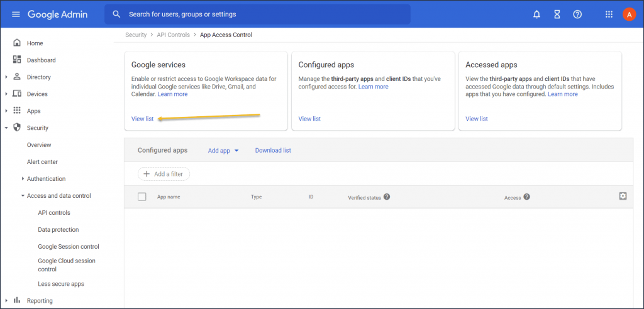Click the Reporting bar chart icon
The image size is (644, 309).
point(17,300)
